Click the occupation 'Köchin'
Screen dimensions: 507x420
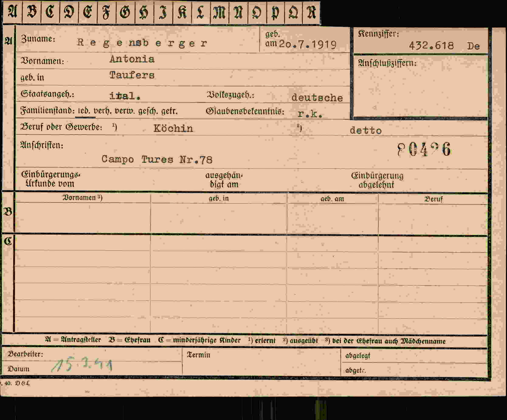click(173, 128)
